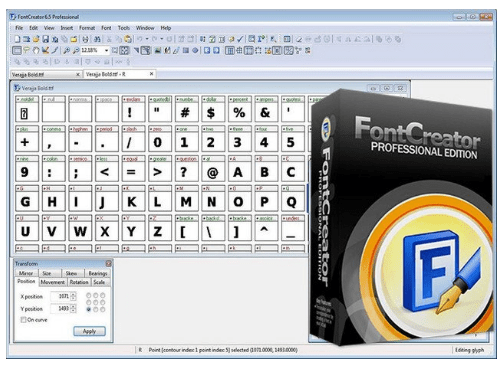
Task: Decrease Y position with the down stepper
Action: point(73,310)
